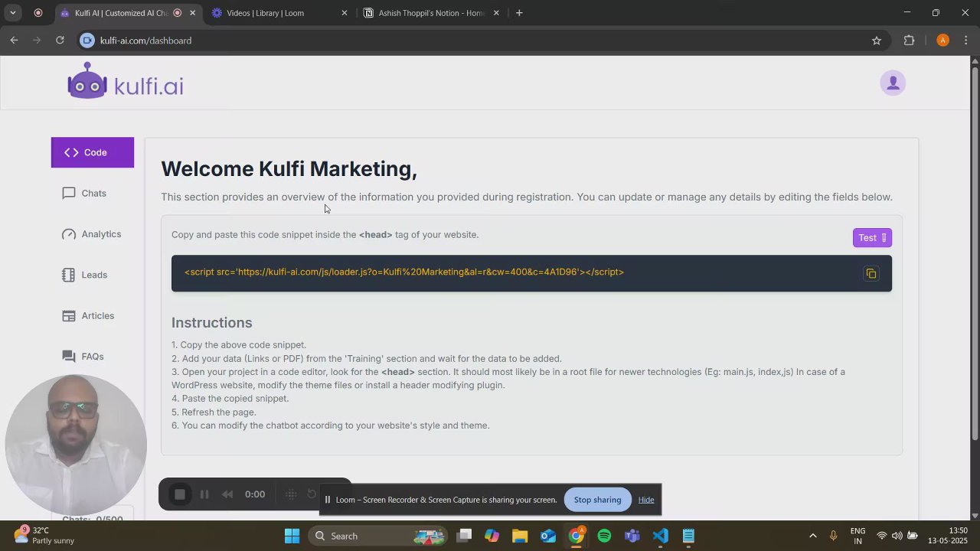Close the Notion tab
This screenshot has height=551, width=980.
point(496,13)
